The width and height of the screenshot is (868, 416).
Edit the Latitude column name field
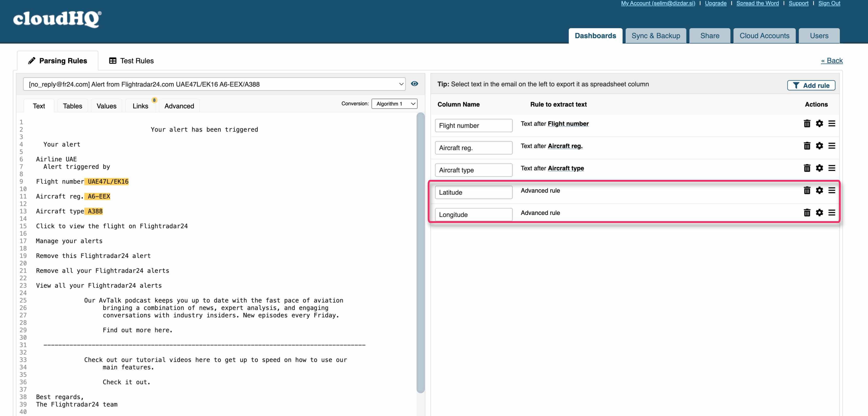[473, 192]
